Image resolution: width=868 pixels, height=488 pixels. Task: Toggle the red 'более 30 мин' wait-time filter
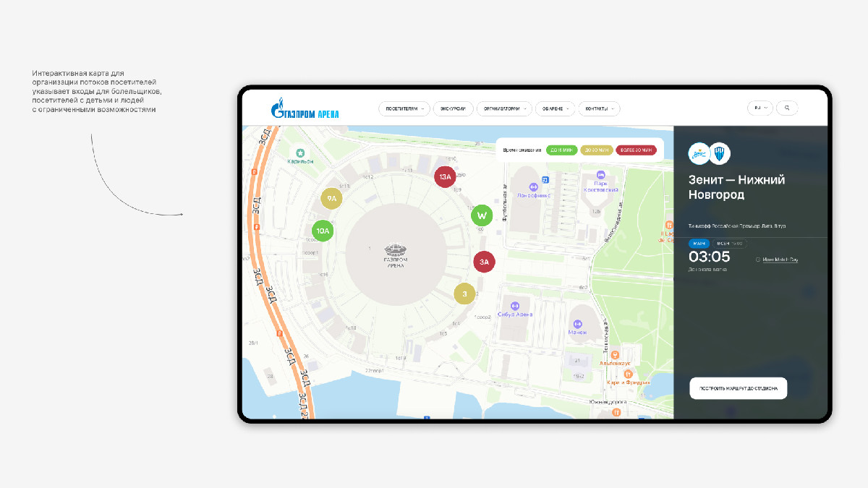[x=637, y=150]
